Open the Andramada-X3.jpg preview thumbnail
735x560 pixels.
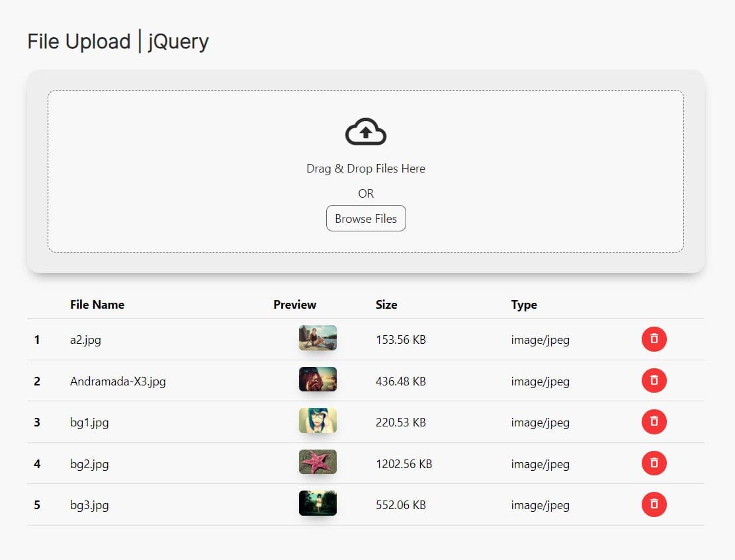318,379
